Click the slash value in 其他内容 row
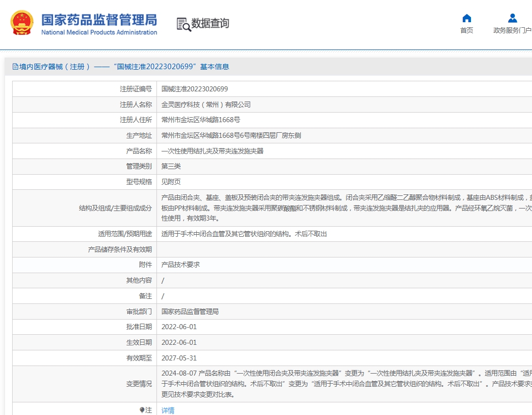Viewport: 532px width, 415px height. pos(163,281)
